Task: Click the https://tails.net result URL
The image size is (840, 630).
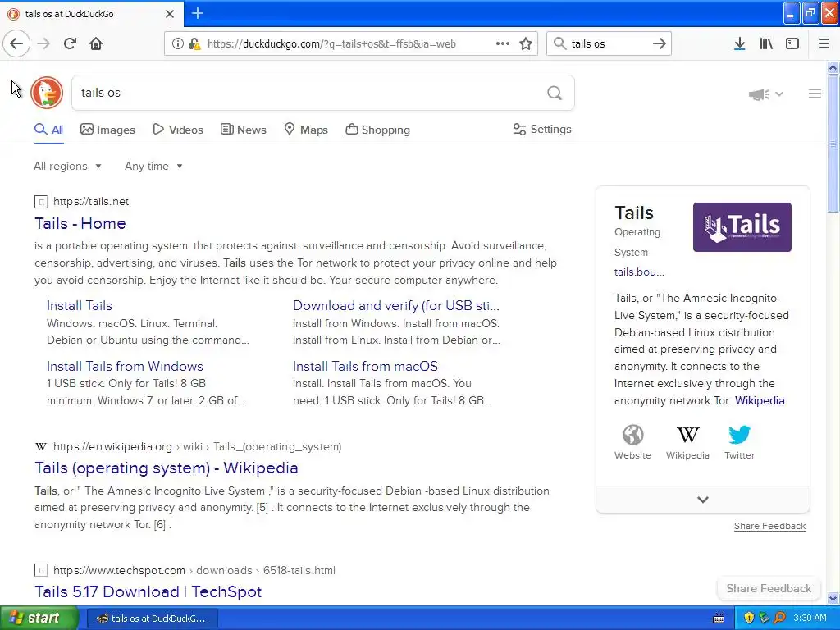Action: [91, 202]
